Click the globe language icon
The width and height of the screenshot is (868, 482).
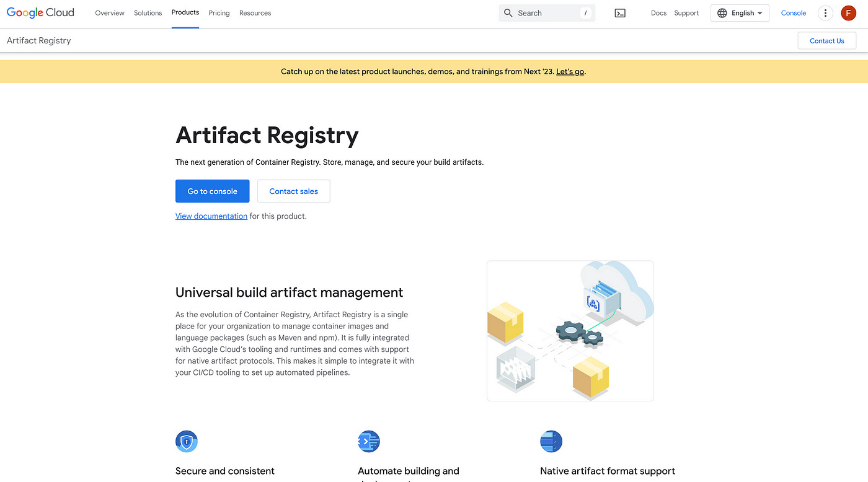(722, 13)
